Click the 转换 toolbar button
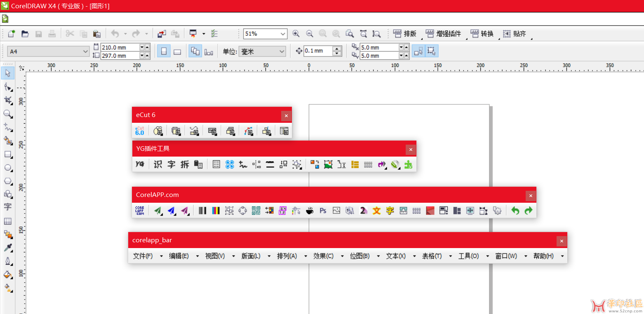 pyautogui.click(x=482, y=34)
